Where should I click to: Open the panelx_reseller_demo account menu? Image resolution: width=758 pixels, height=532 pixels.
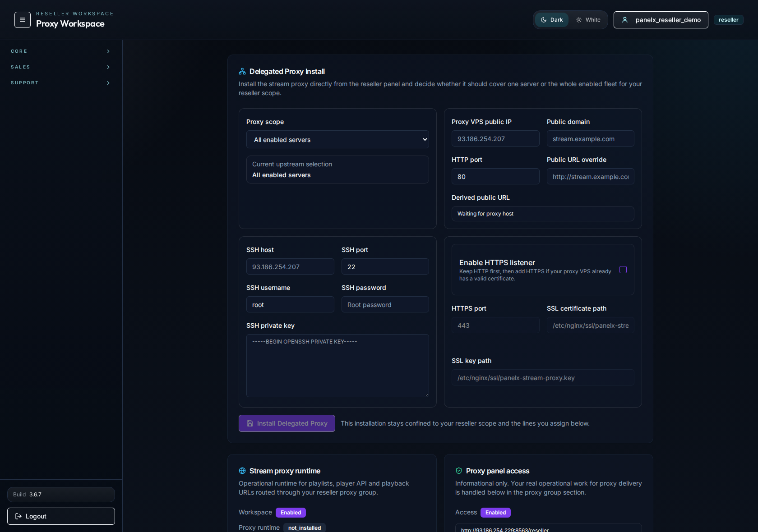(x=661, y=20)
